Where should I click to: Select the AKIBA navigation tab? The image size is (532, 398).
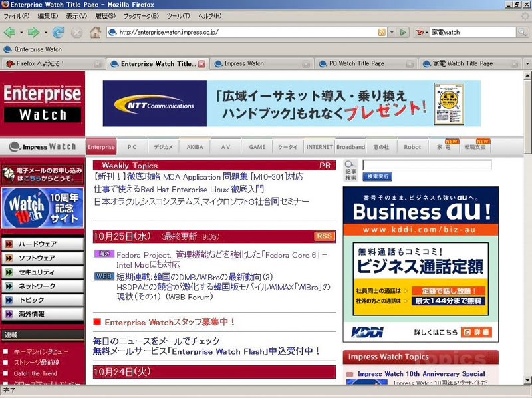(x=195, y=147)
